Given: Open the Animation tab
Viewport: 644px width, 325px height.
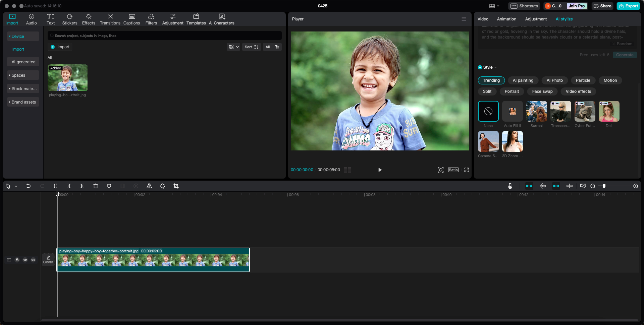Looking at the screenshot, I should click(x=506, y=19).
